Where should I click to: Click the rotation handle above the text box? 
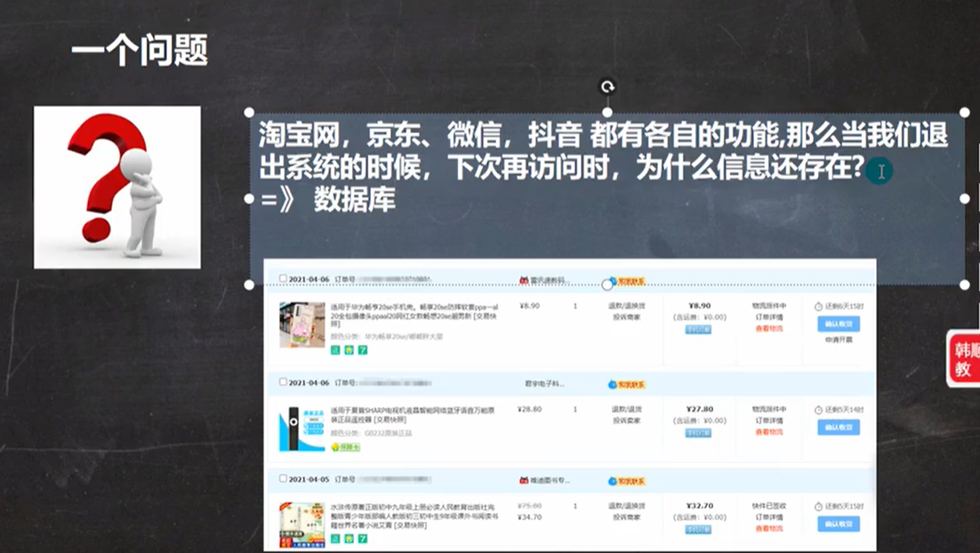607,87
